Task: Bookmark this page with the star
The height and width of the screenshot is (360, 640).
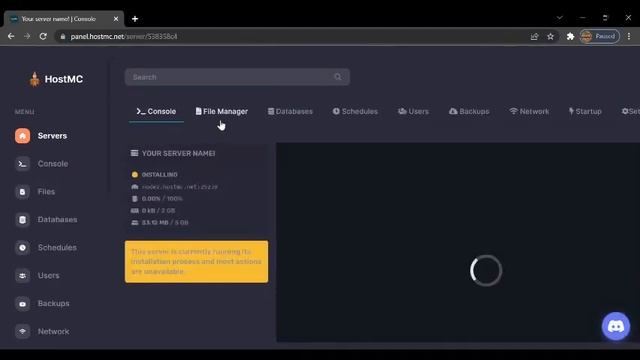Action: point(550,36)
